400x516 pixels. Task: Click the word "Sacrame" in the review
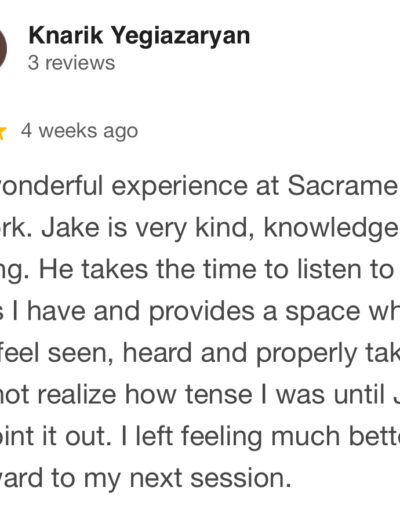tap(343, 186)
